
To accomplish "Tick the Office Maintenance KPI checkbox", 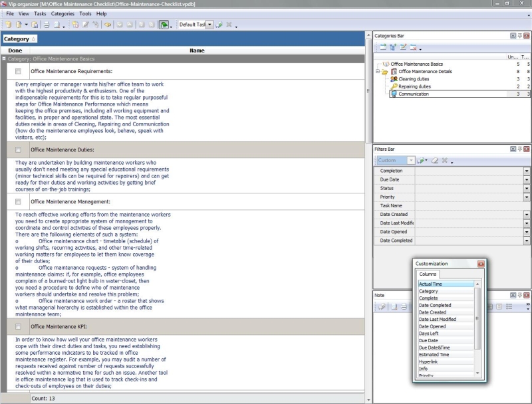I will pos(18,327).
